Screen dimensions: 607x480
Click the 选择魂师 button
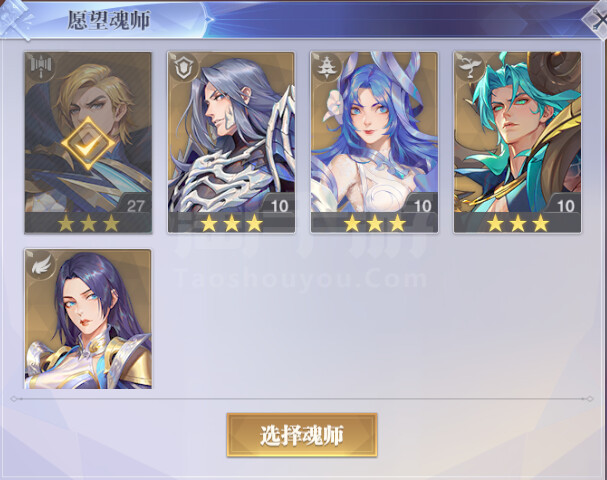click(x=302, y=435)
